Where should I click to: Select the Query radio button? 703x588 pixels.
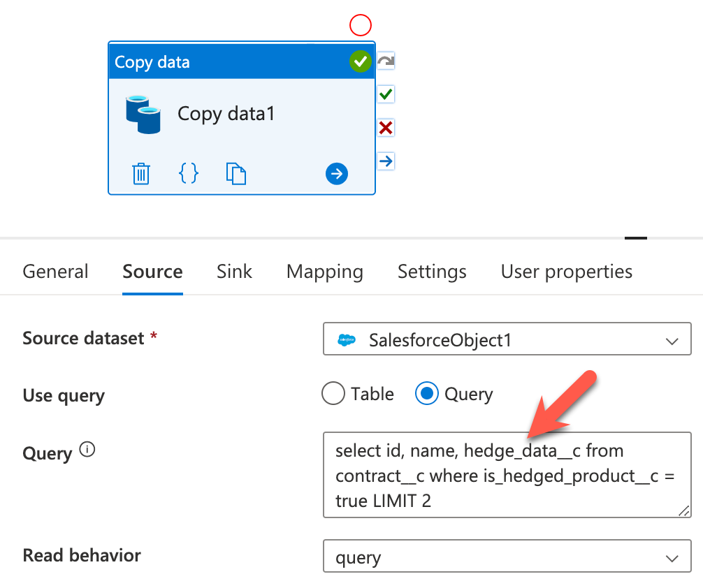[426, 394]
